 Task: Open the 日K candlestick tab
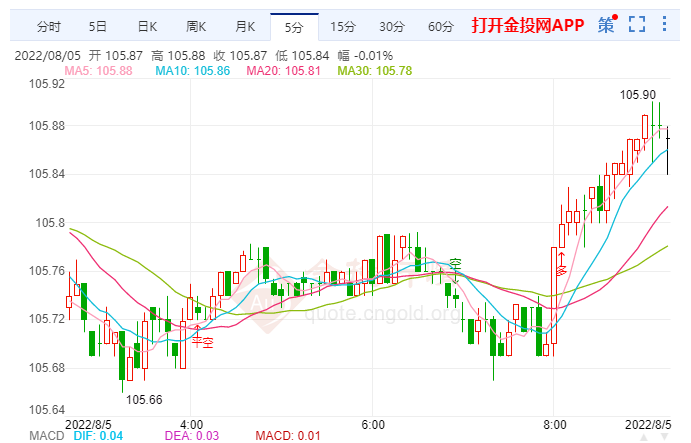(147, 27)
